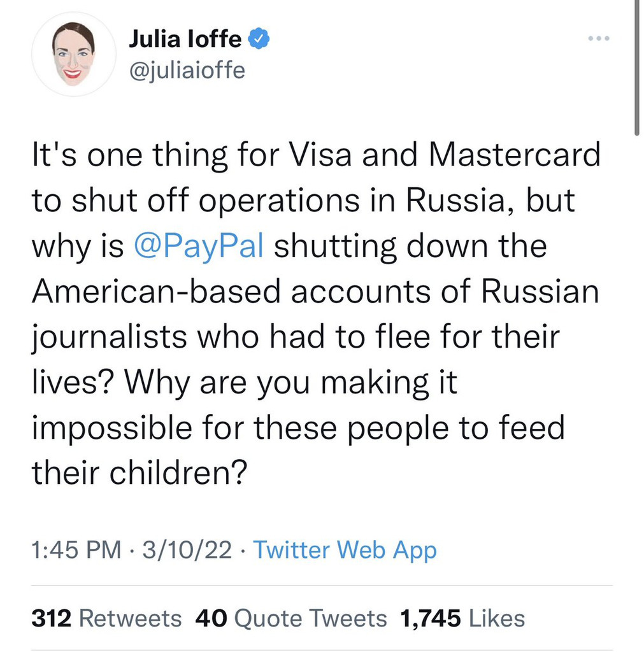View the 1,745 Likes list
Screen dimensions: 644x652
pos(462,618)
